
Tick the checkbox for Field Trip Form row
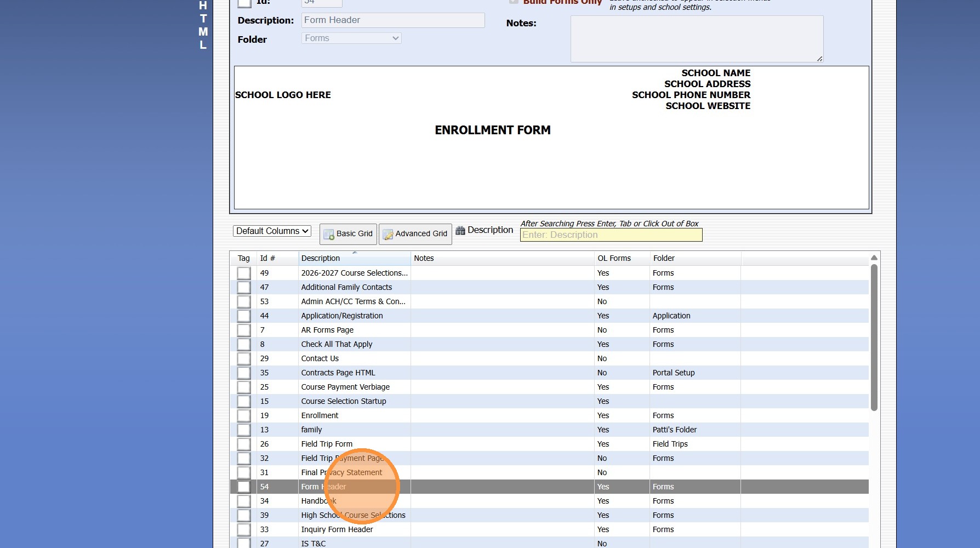pos(244,444)
